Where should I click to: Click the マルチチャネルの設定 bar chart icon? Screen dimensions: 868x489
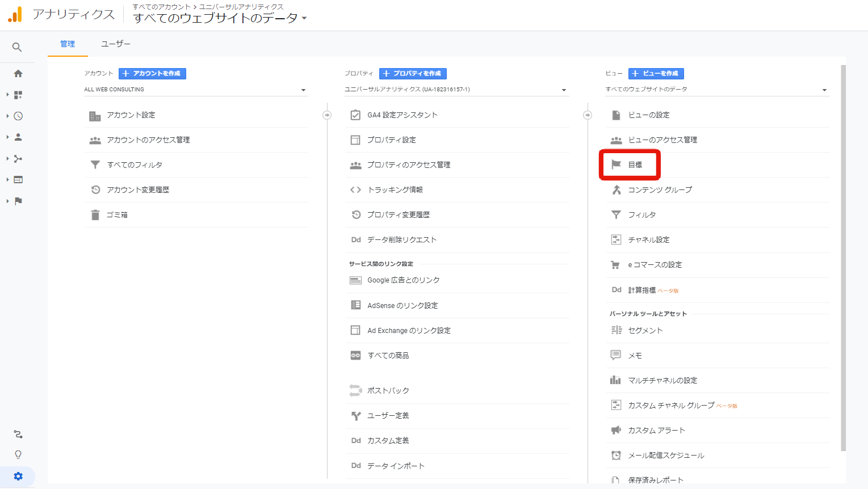pos(615,380)
